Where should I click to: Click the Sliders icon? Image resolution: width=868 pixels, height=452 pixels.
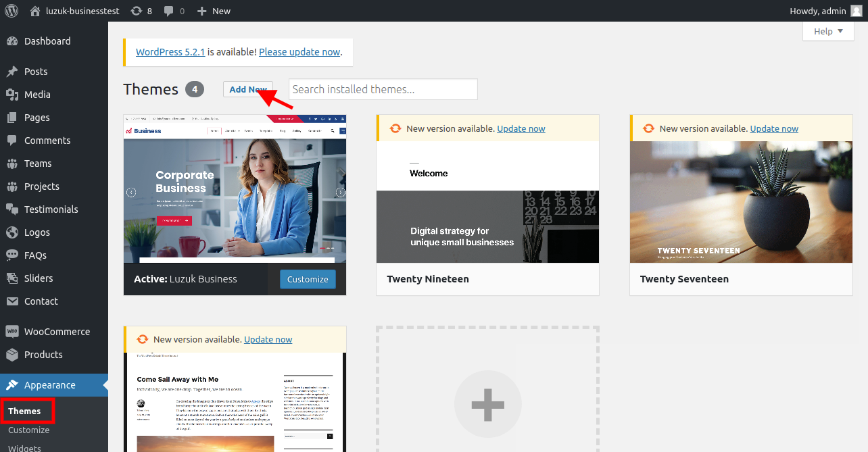[x=12, y=278]
